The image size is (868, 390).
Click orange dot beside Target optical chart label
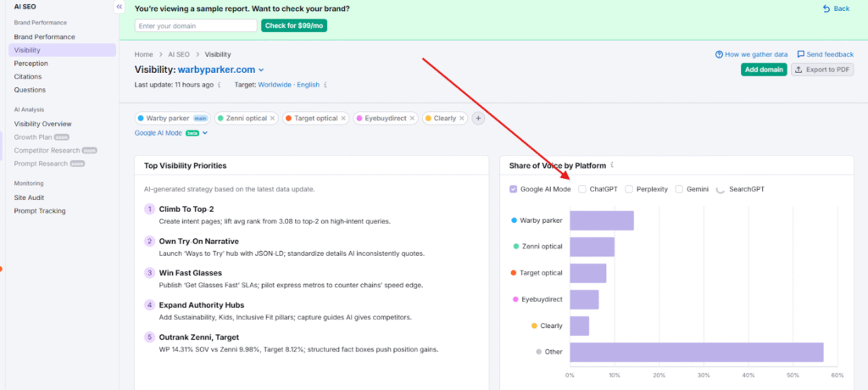pos(514,273)
